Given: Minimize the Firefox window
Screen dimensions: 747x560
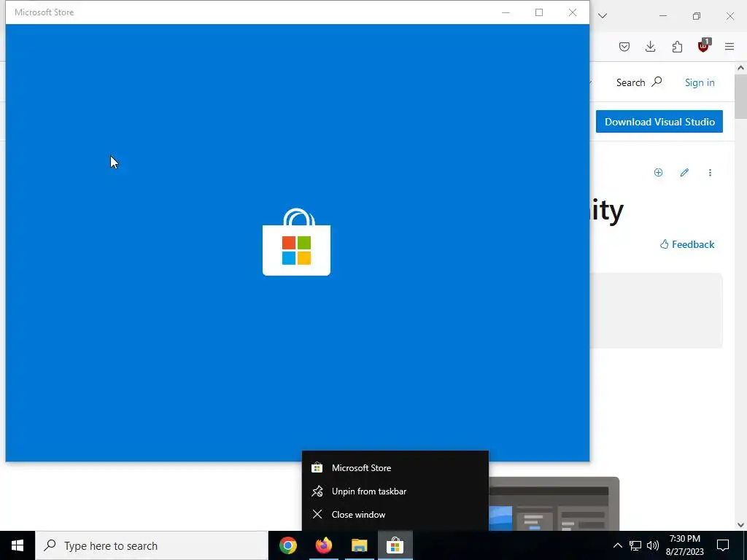Looking at the screenshot, I should click(x=663, y=16).
